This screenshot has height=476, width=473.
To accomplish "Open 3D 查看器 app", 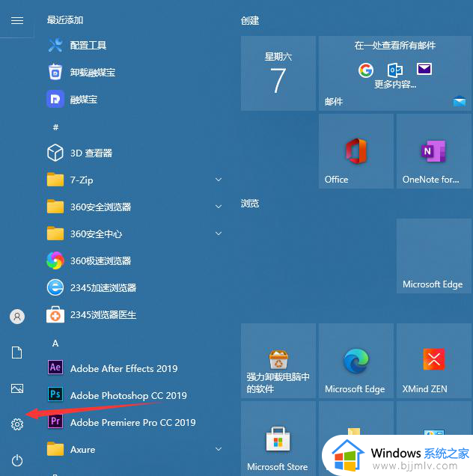I will tap(133, 153).
